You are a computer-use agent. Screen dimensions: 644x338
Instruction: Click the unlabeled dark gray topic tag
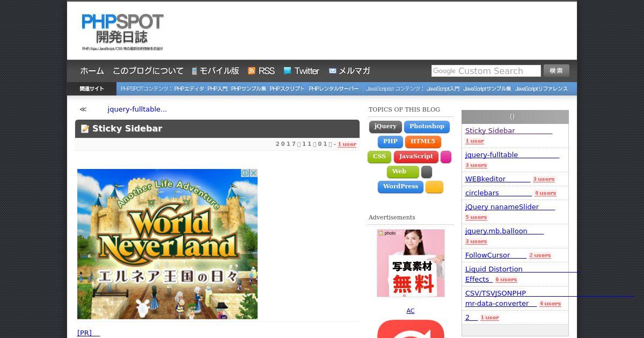[x=427, y=172]
